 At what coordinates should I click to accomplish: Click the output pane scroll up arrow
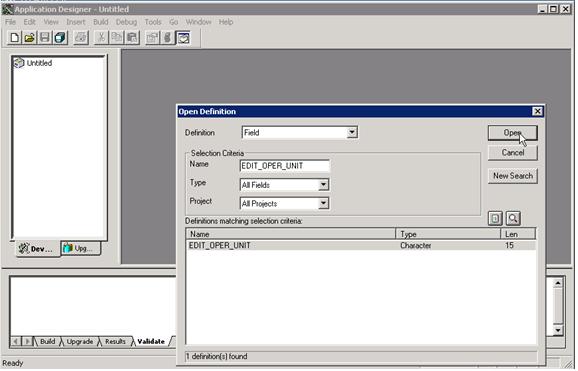[558, 283]
